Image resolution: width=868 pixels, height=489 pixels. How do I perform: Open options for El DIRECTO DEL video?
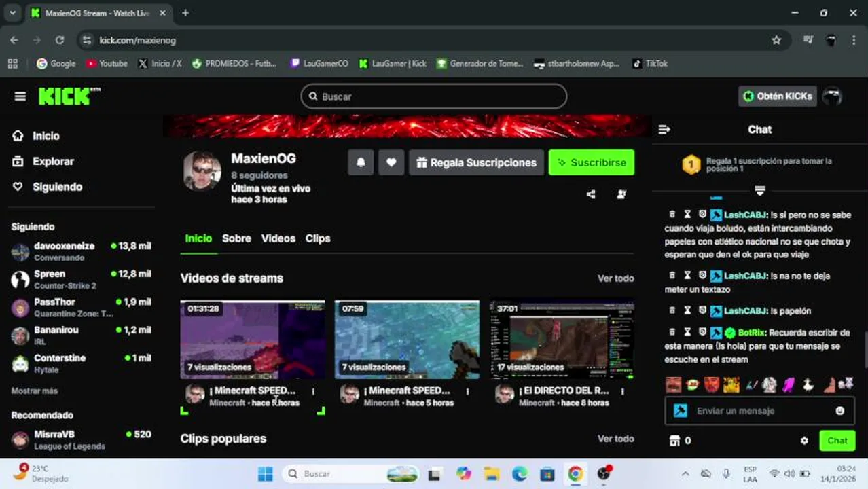623,391
